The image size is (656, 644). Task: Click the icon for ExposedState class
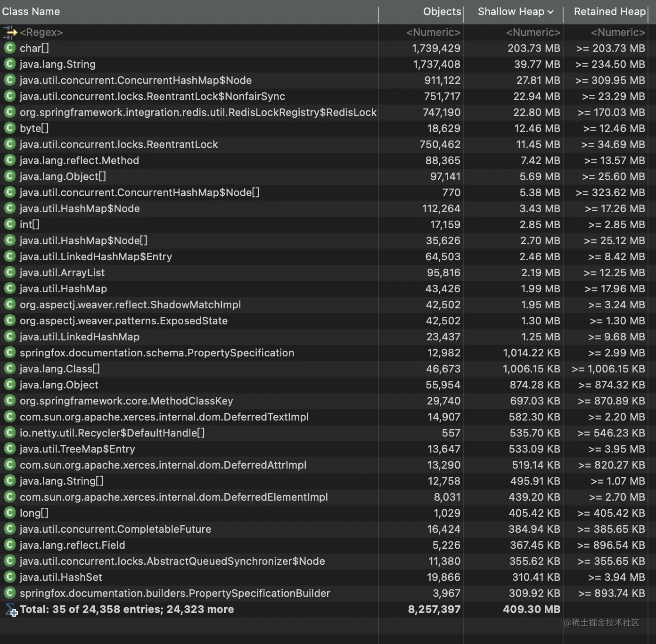coord(9,321)
